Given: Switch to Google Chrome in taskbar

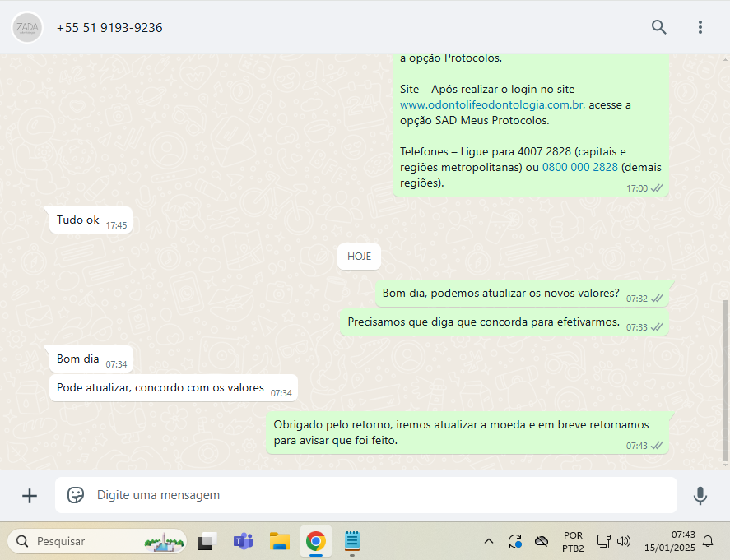Looking at the screenshot, I should coord(315,541).
